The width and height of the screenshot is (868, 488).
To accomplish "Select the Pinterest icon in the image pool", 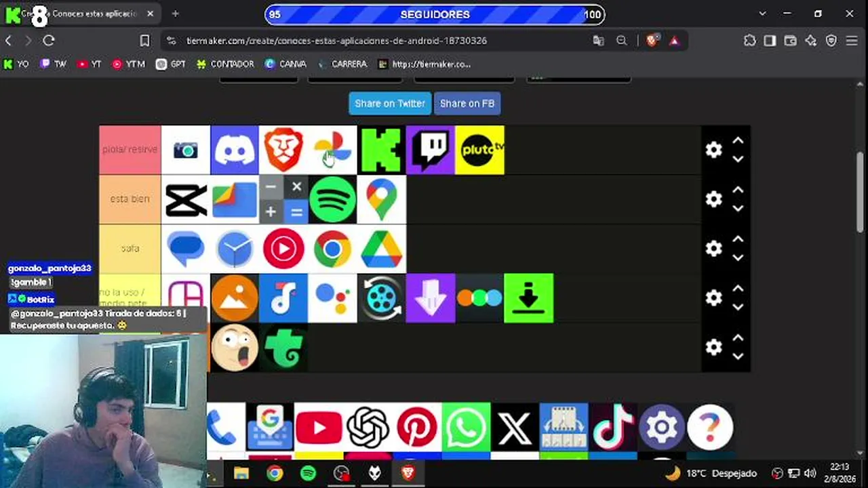I will 417,427.
